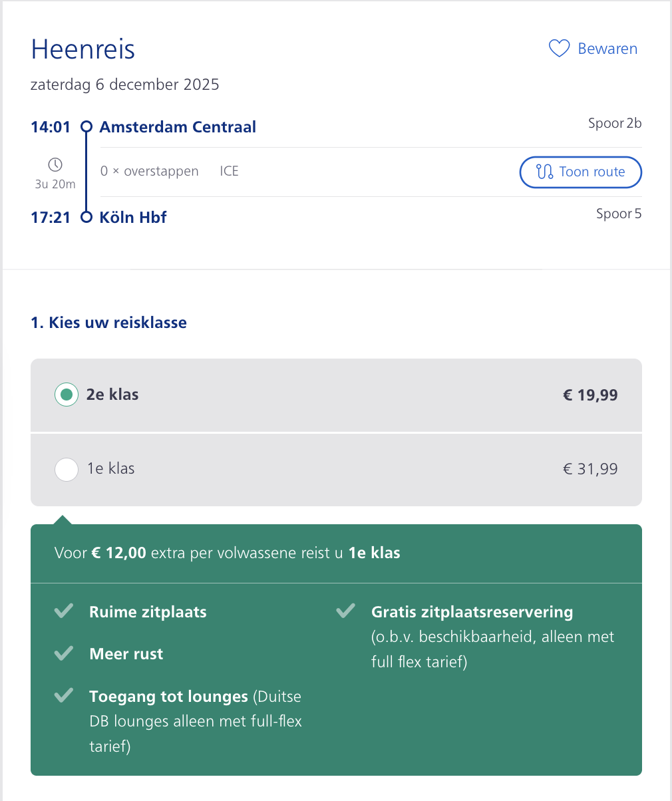
Task: Click the ICE train type label
Action: tap(229, 171)
